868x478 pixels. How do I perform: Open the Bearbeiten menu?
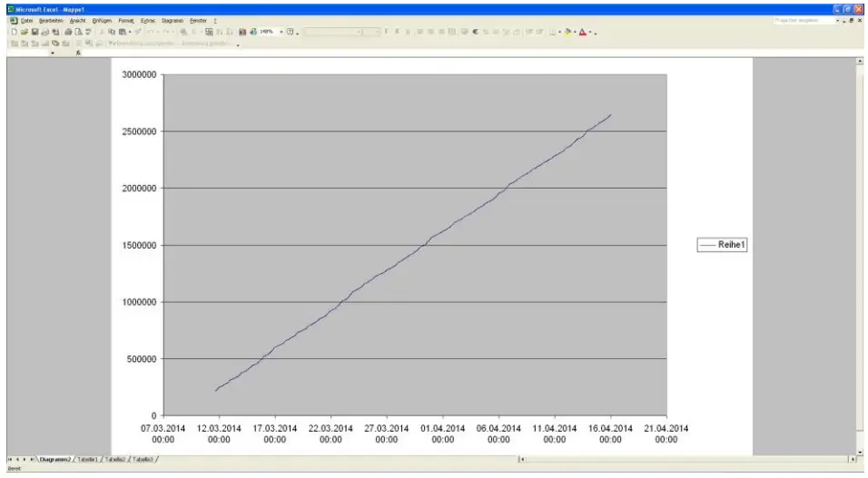[51, 21]
